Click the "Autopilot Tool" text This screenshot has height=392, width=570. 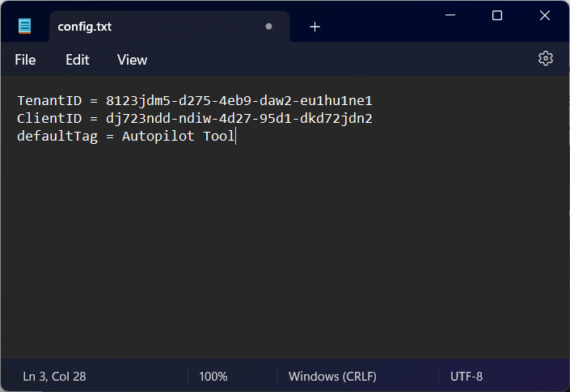178,137
